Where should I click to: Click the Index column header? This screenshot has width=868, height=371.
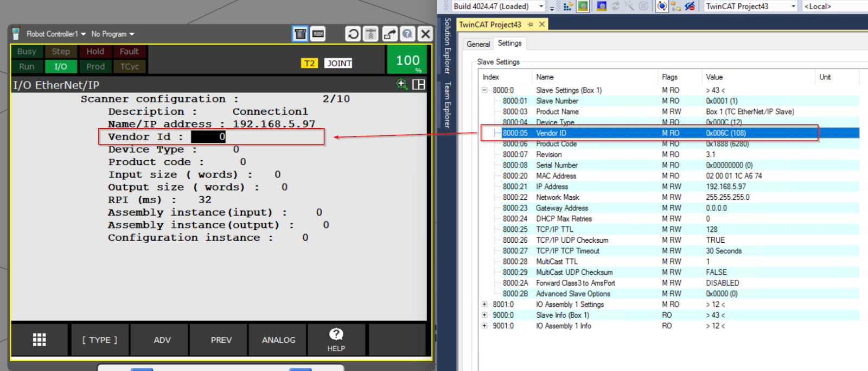pyautogui.click(x=505, y=77)
